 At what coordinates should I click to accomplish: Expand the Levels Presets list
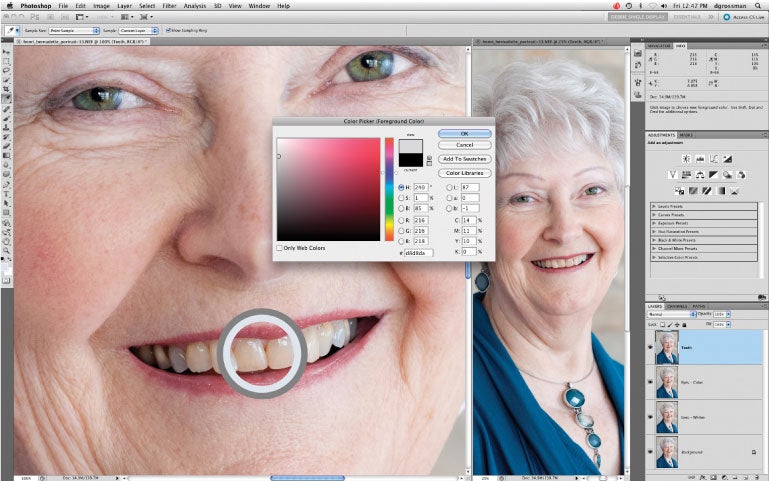654,205
